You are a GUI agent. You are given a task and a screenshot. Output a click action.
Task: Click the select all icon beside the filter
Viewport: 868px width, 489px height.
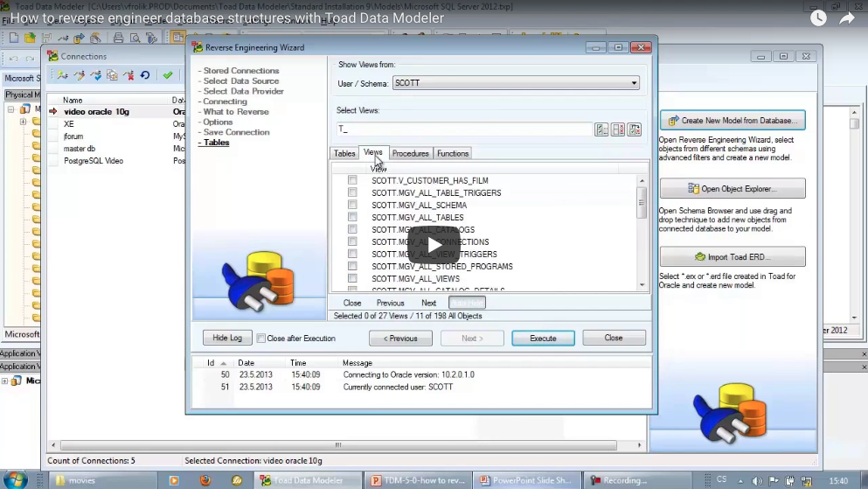point(601,129)
